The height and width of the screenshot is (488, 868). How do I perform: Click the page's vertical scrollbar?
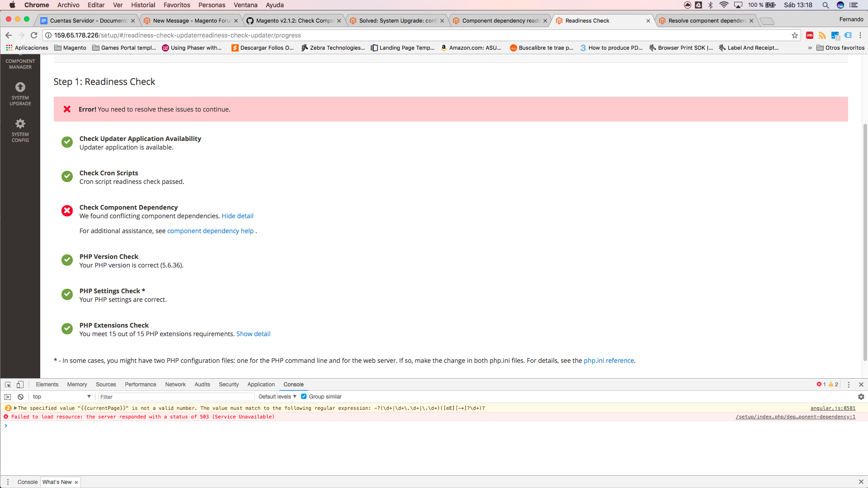tap(865, 242)
